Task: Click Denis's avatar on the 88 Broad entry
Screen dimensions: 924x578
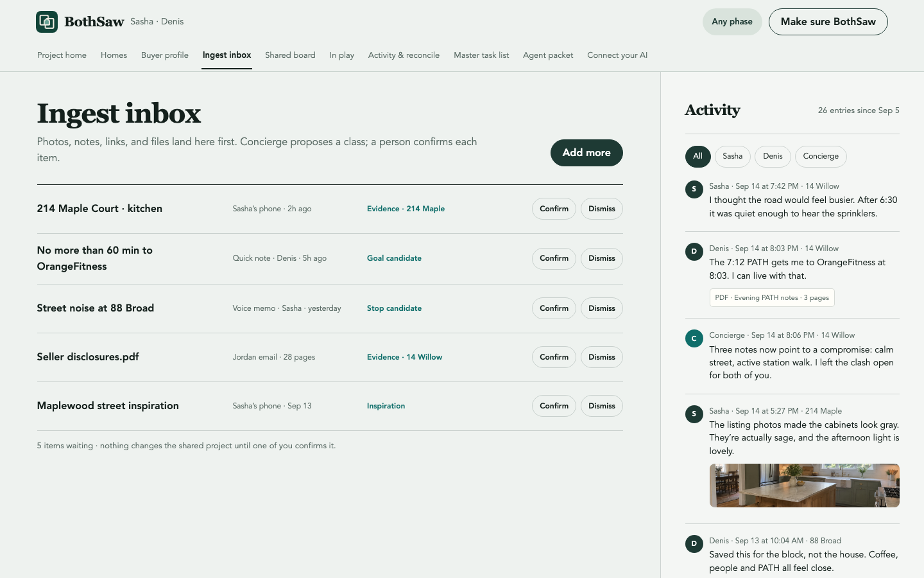Action: coord(694,543)
